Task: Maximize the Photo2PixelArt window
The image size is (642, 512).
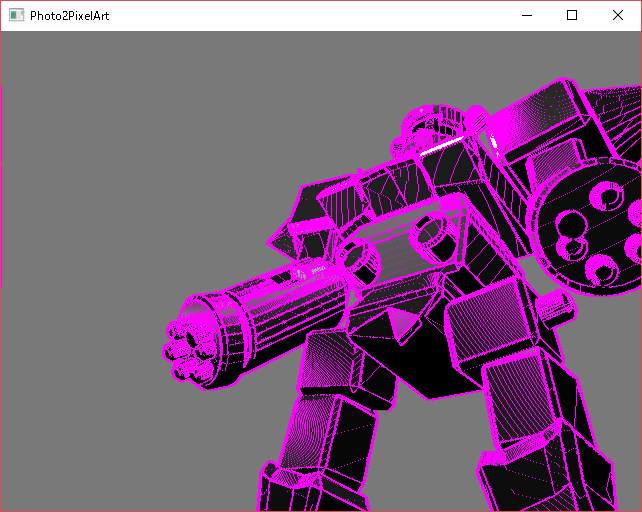Action: (572, 16)
